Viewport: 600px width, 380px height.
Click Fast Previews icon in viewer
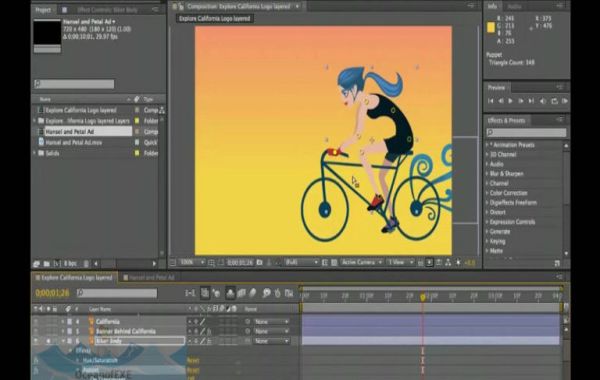(429, 263)
